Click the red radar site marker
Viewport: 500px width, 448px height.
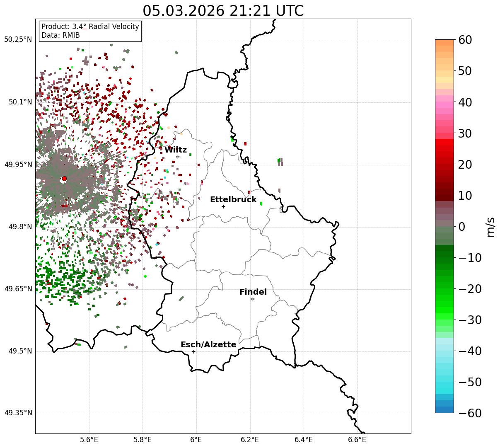tap(64, 179)
